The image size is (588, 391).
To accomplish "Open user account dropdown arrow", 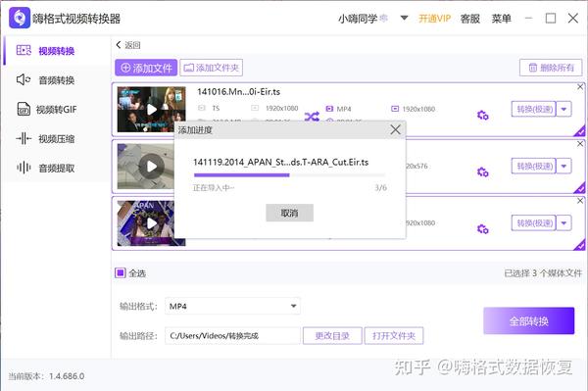I will (x=404, y=18).
